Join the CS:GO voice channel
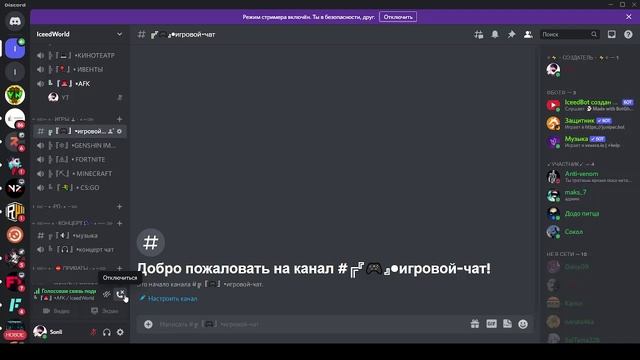 [80, 188]
